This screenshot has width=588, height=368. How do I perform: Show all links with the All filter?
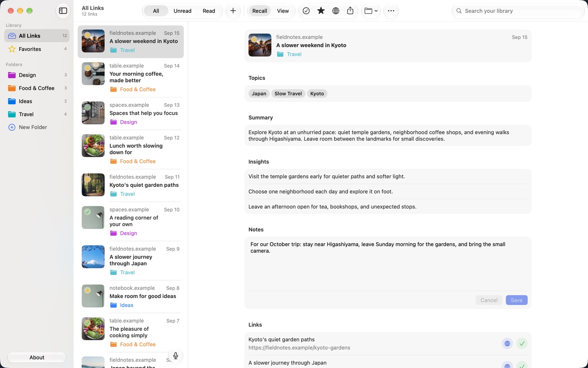tap(156, 11)
